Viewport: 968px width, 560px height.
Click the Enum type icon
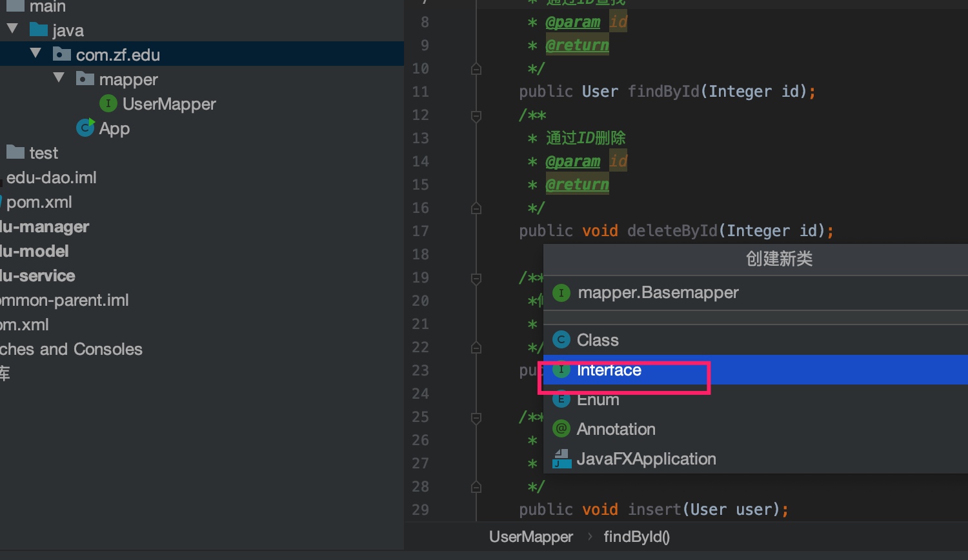click(x=561, y=399)
